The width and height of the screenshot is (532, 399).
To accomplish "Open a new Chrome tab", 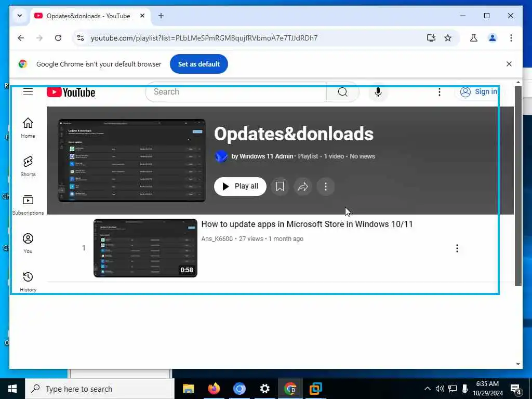I will (161, 16).
